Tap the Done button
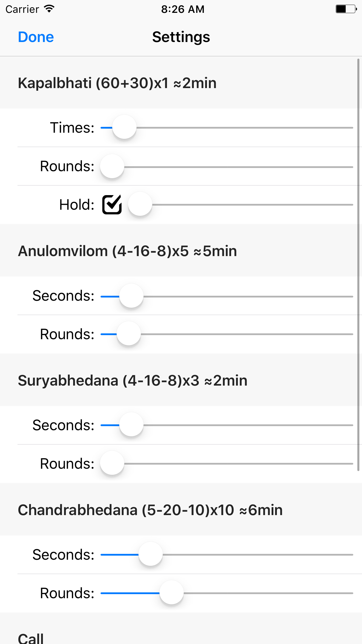This screenshot has width=362, height=644. point(36,37)
